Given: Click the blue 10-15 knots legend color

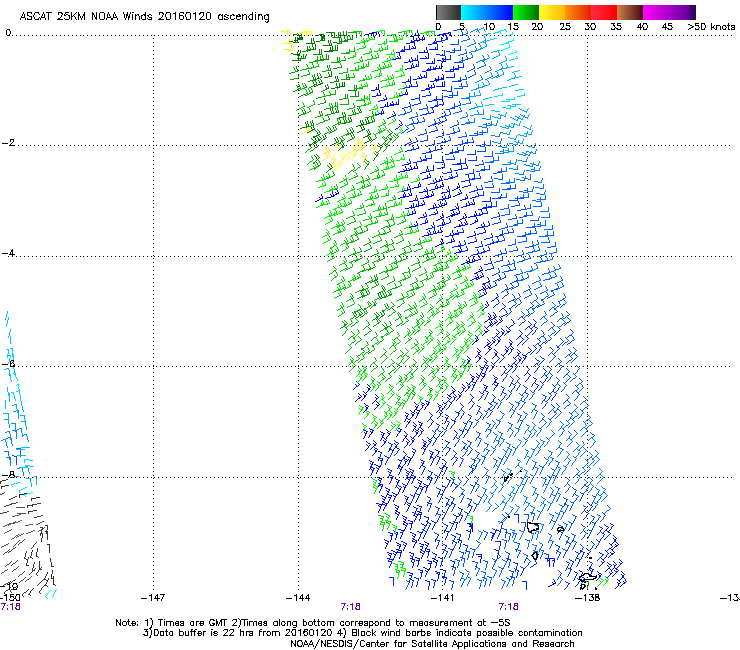Looking at the screenshot, I should pos(500,12).
